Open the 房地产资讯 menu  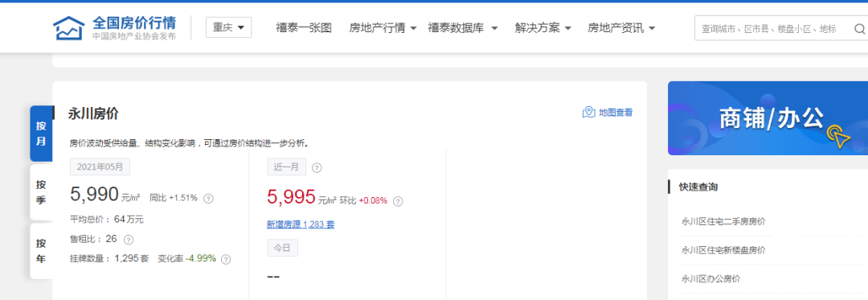tap(621, 28)
